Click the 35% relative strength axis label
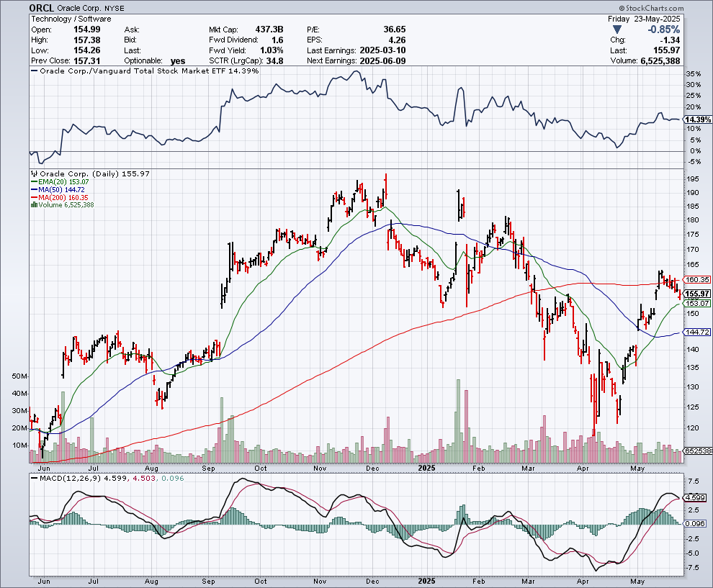 694,73
